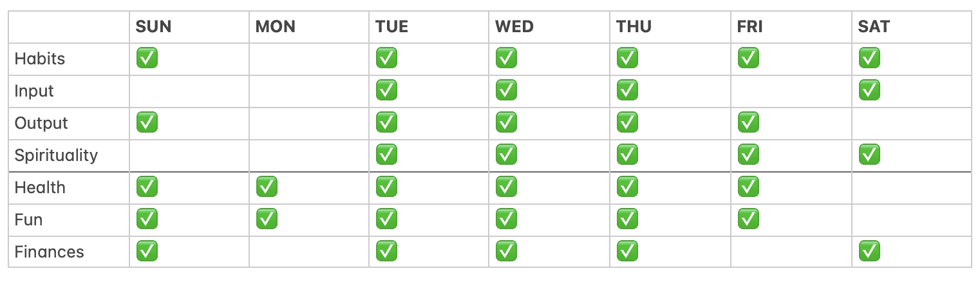Viewport: 980px width, 282px height.
Task: Uncheck Habits checkmark on WED
Action: (506, 59)
